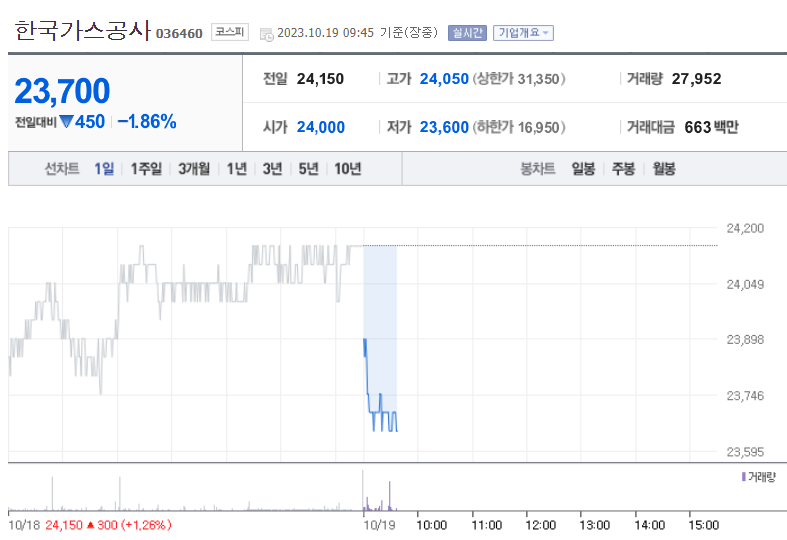Open the 기업개요 dropdown
This screenshot has height=540, width=787.
coord(523,33)
